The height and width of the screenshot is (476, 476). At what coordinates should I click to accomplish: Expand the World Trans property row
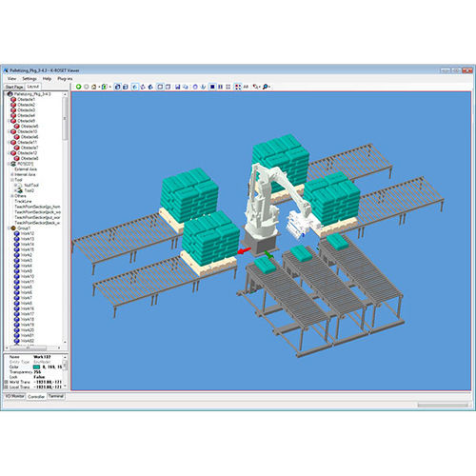click(x=6, y=382)
